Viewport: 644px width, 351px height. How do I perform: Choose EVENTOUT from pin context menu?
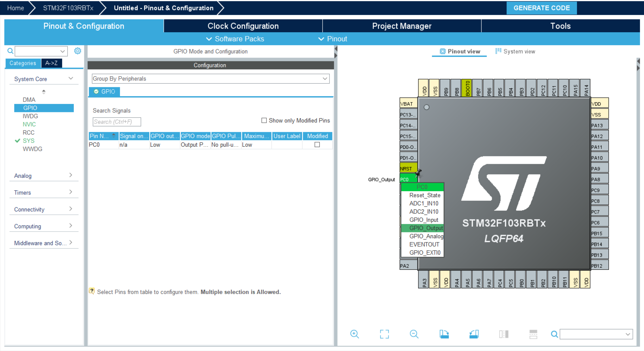point(424,244)
